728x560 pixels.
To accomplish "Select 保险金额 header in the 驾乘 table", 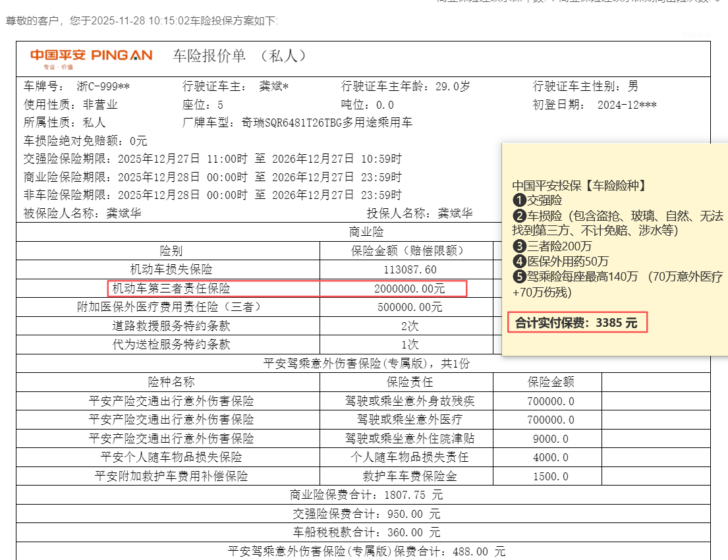I will 551,382.
